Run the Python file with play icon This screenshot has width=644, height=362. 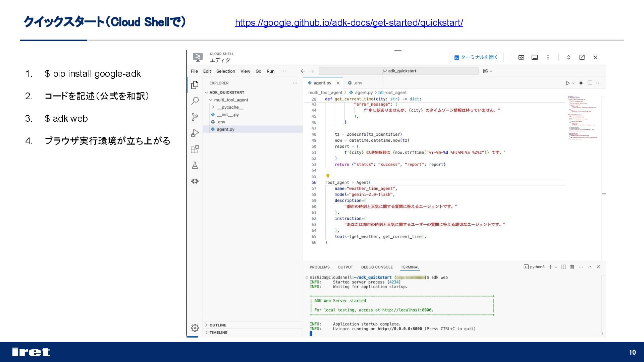568,83
